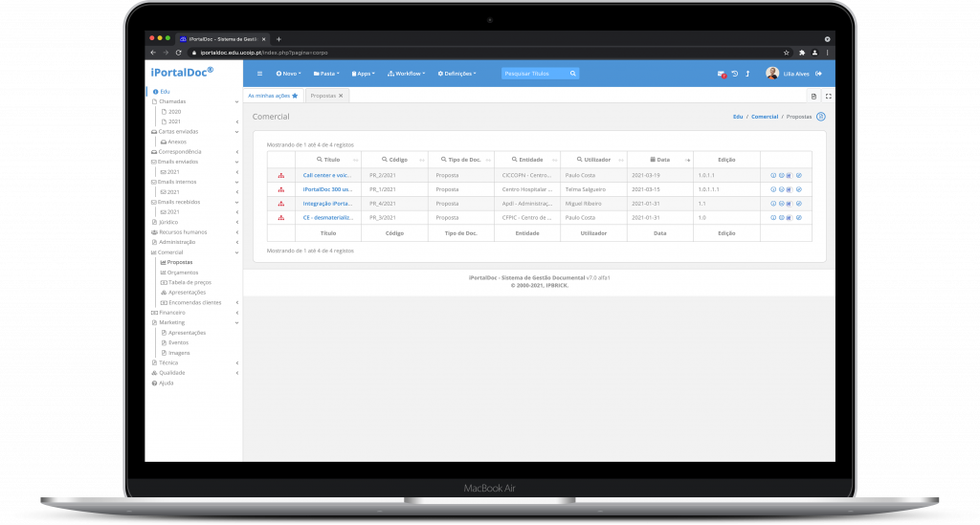Click the save icon in the CE - desmaterializ row

coord(789,218)
